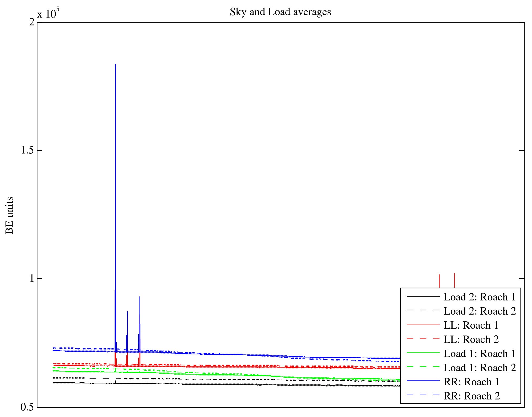Click the 'BE units' y-axis label
Image resolution: width=532 pixels, height=417 pixels.
pyautogui.click(x=9, y=215)
